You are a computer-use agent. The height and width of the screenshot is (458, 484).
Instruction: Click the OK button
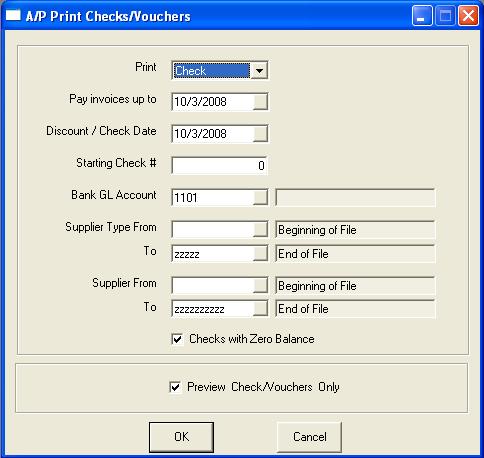point(181,437)
